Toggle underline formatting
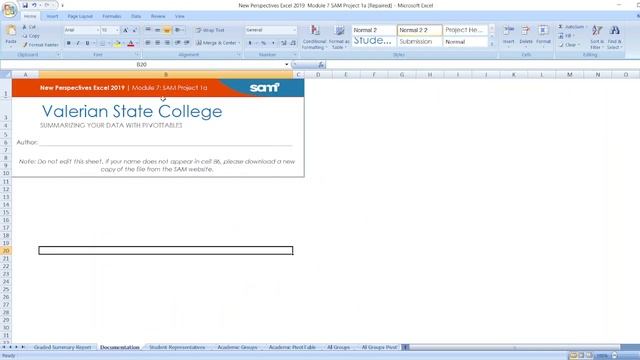The height and width of the screenshot is (360, 640). pos(87,43)
